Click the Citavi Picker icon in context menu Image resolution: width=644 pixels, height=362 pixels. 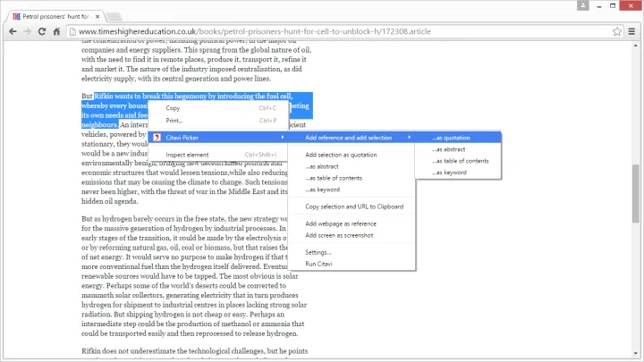[x=157, y=138]
